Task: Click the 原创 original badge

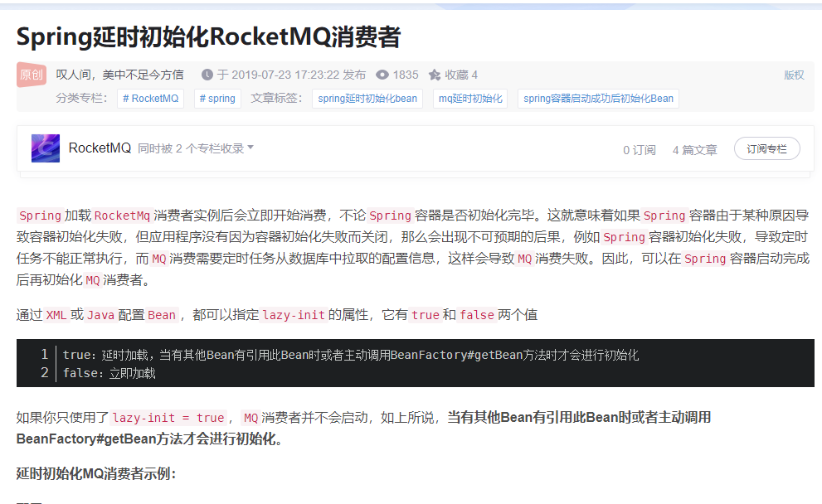Action: coord(32,75)
